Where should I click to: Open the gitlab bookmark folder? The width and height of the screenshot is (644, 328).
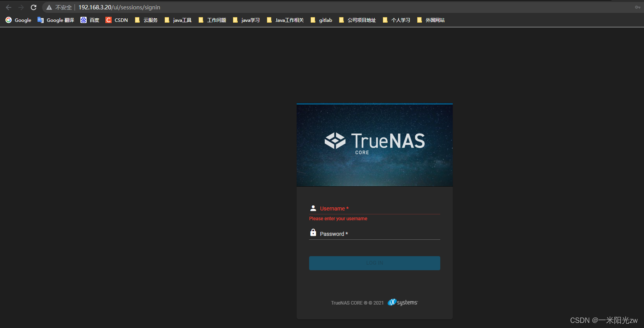click(321, 20)
